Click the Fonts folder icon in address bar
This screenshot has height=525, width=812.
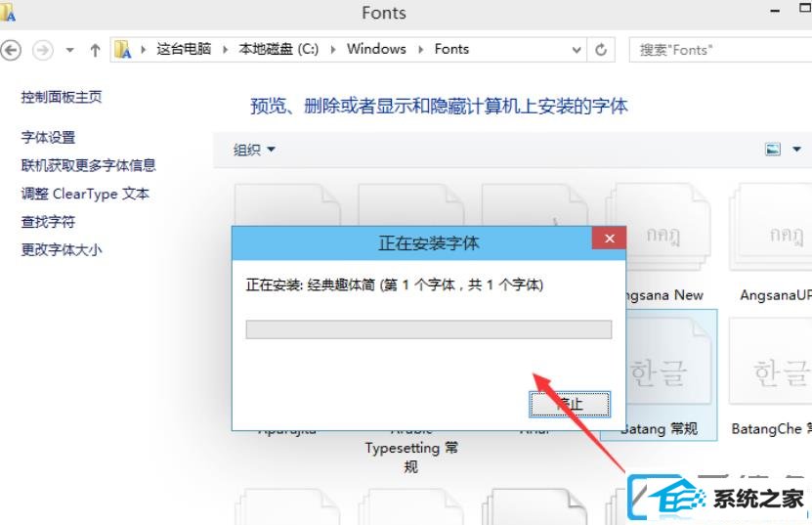click(x=122, y=49)
